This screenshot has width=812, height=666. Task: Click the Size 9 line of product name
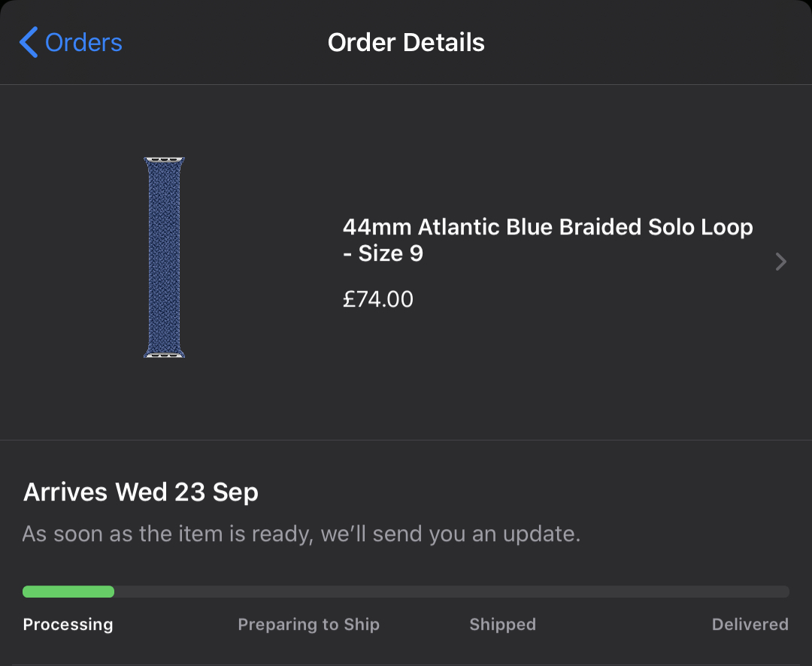(x=383, y=253)
